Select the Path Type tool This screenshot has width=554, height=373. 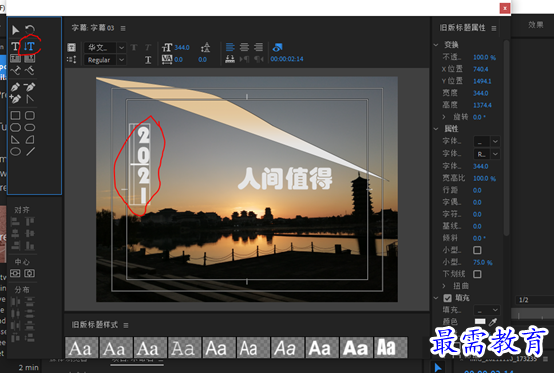pyautogui.click(x=16, y=71)
